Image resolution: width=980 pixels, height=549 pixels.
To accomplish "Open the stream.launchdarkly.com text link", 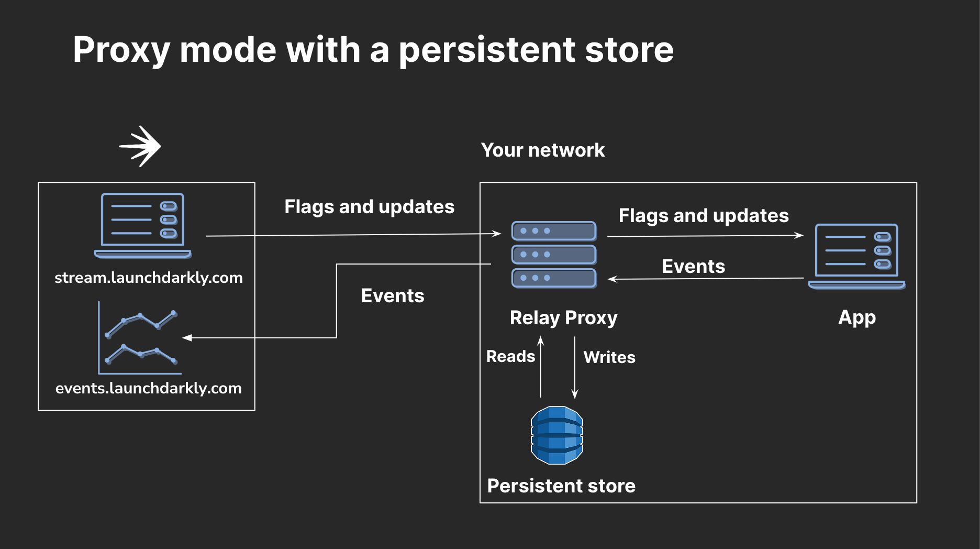I will tap(149, 278).
